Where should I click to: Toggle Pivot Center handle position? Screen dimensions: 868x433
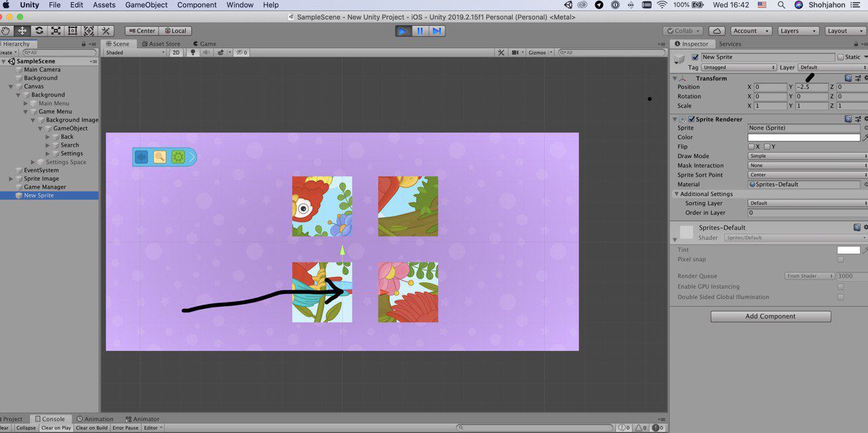tap(140, 31)
